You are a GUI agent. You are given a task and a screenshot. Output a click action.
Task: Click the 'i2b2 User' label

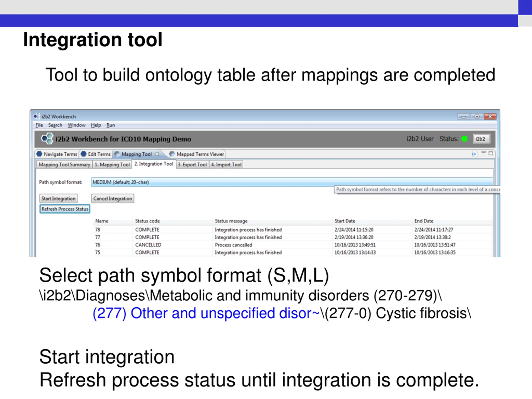pos(420,139)
